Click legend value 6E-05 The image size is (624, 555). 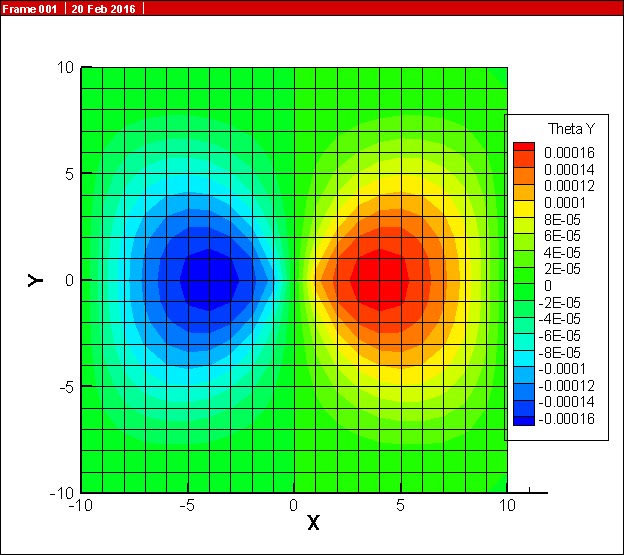[562, 236]
